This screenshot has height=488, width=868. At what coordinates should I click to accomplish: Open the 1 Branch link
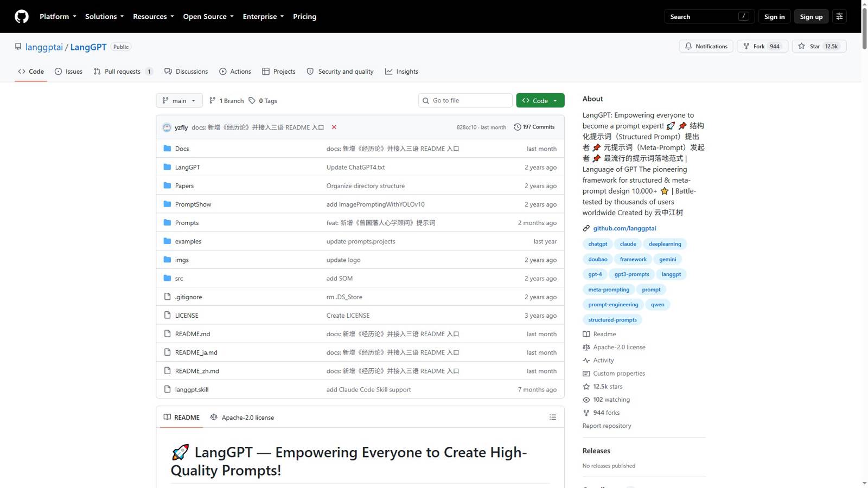coord(227,100)
